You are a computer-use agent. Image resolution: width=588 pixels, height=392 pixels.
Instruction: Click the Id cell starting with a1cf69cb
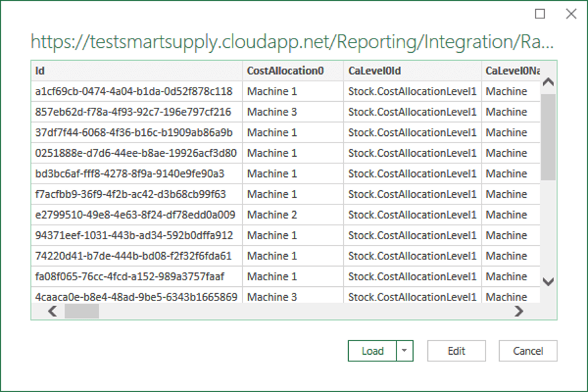tap(134, 91)
